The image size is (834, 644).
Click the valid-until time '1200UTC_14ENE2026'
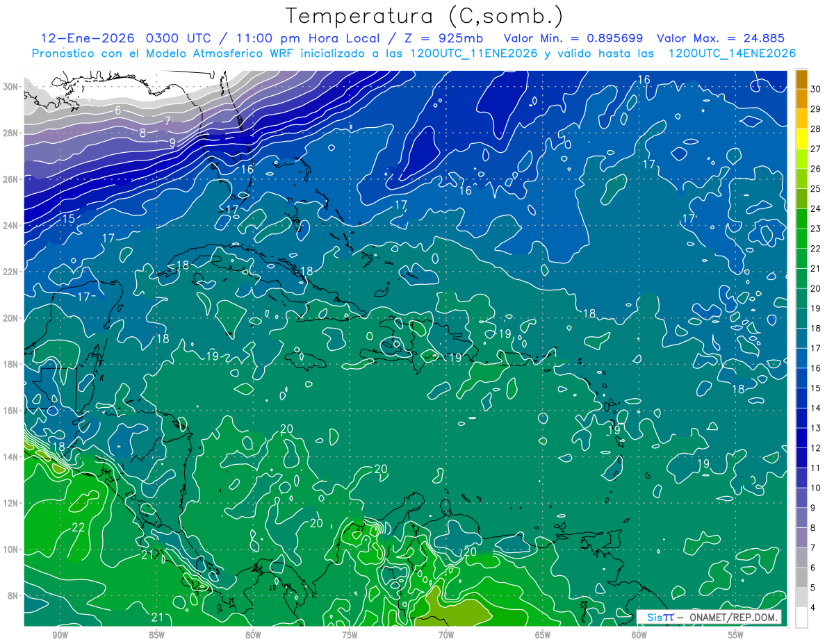[732, 53]
